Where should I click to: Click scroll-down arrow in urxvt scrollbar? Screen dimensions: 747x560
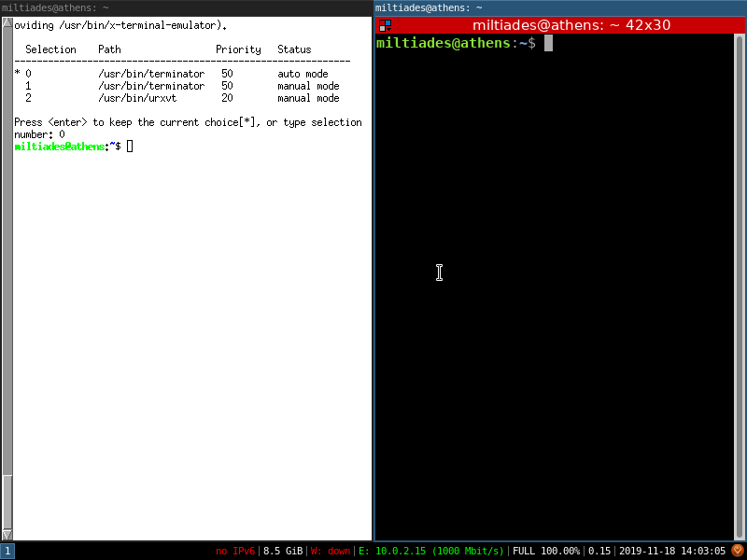(7, 534)
